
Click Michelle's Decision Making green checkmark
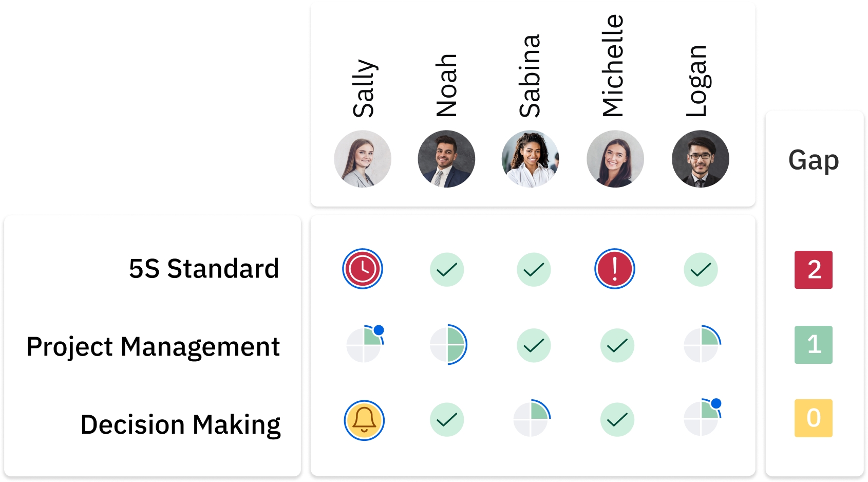[617, 420]
